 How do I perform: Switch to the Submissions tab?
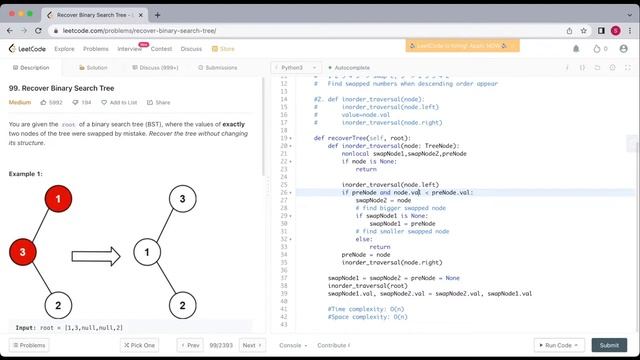tap(218, 68)
